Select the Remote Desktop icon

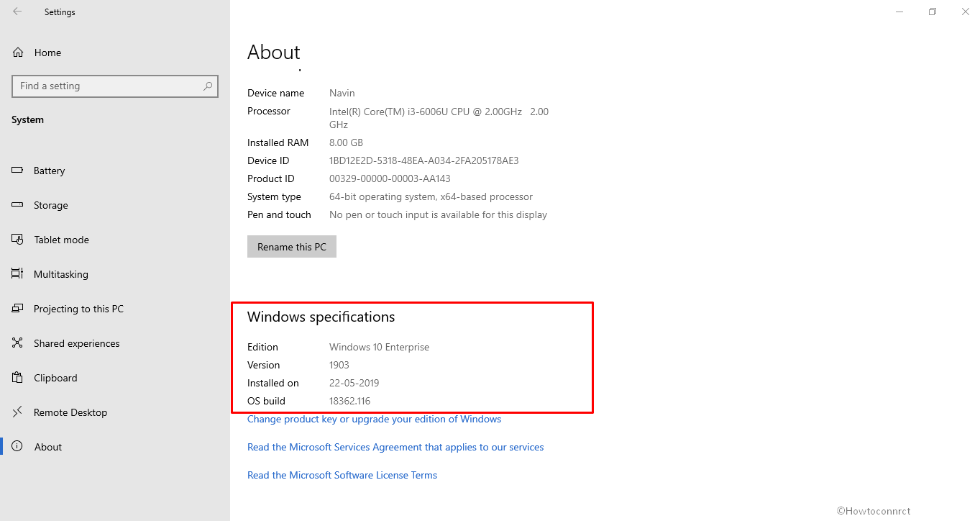[x=18, y=412]
